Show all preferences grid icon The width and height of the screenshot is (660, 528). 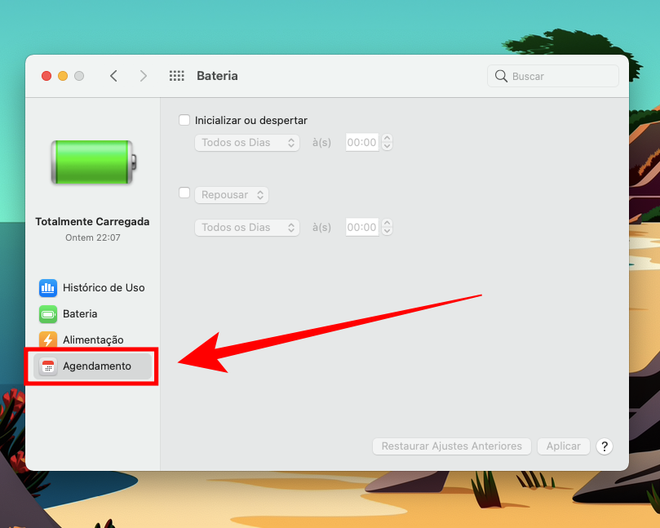pos(177,76)
